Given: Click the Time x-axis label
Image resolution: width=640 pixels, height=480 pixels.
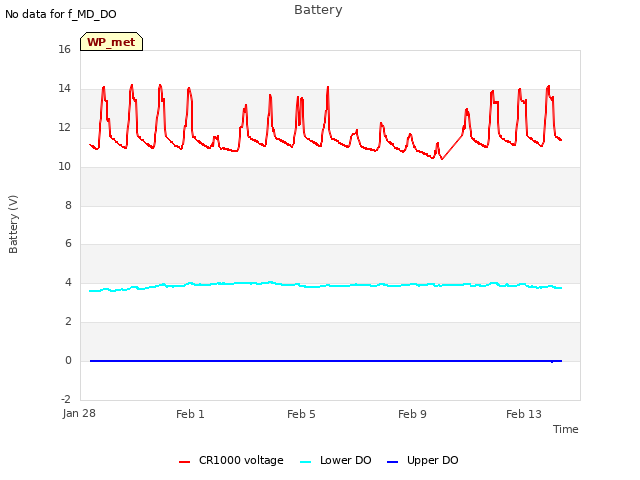Looking at the screenshot, I should [566, 429].
